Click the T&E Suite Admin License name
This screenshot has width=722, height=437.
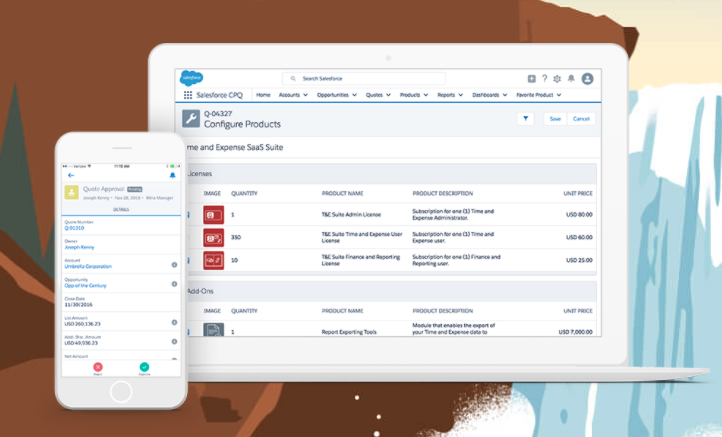click(351, 215)
